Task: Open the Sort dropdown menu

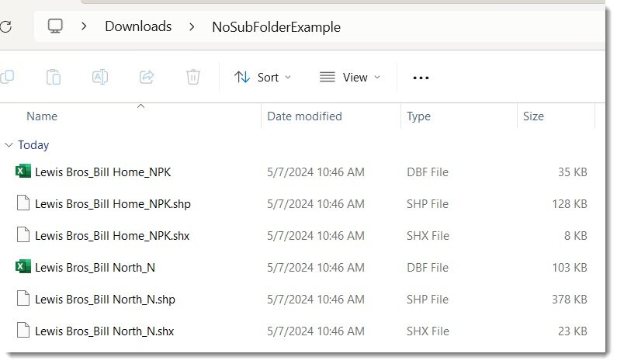Action: (x=262, y=77)
